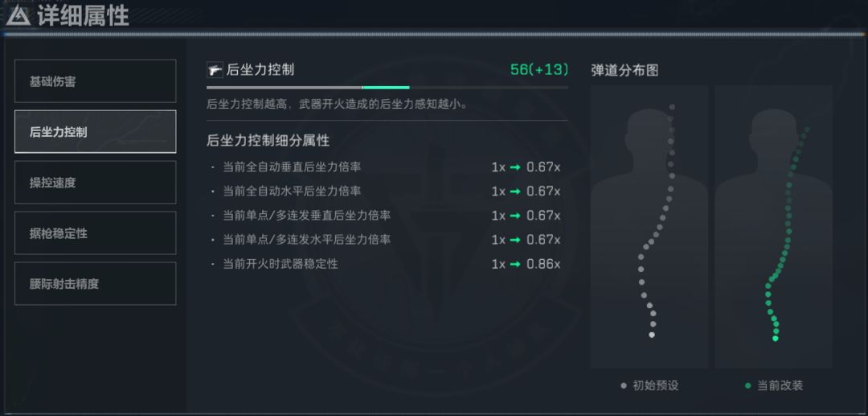Select the current modification trajectory silhouette
Image resolution: width=868 pixels, height=416 pixels.
point(773,227)
